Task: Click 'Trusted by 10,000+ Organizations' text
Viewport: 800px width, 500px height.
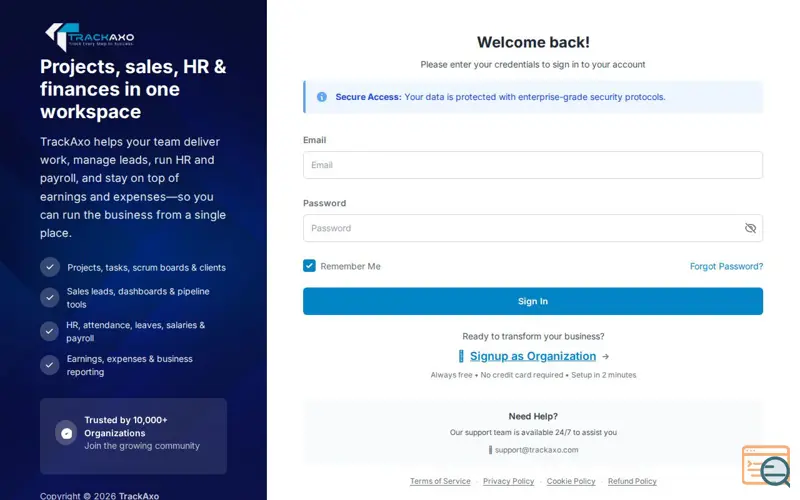Action: pyautogui.click(x=126, y=427)
